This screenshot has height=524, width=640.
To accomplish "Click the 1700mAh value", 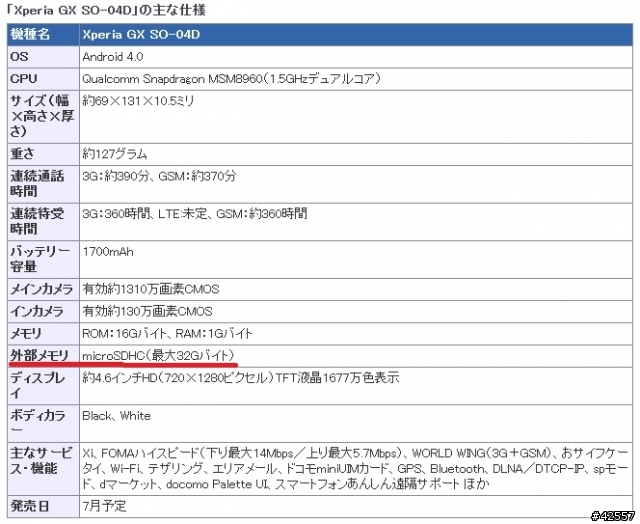I will 108,252.
